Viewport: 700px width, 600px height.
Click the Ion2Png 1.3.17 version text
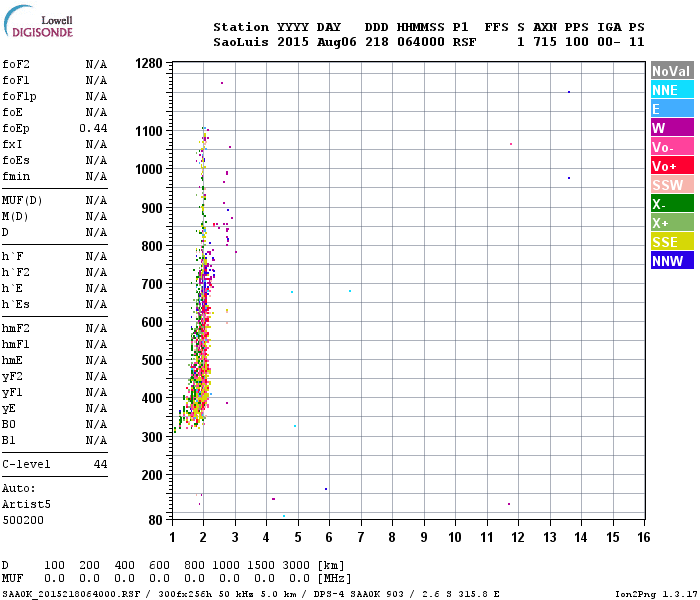pyautogui.click(x=656, y=594)
